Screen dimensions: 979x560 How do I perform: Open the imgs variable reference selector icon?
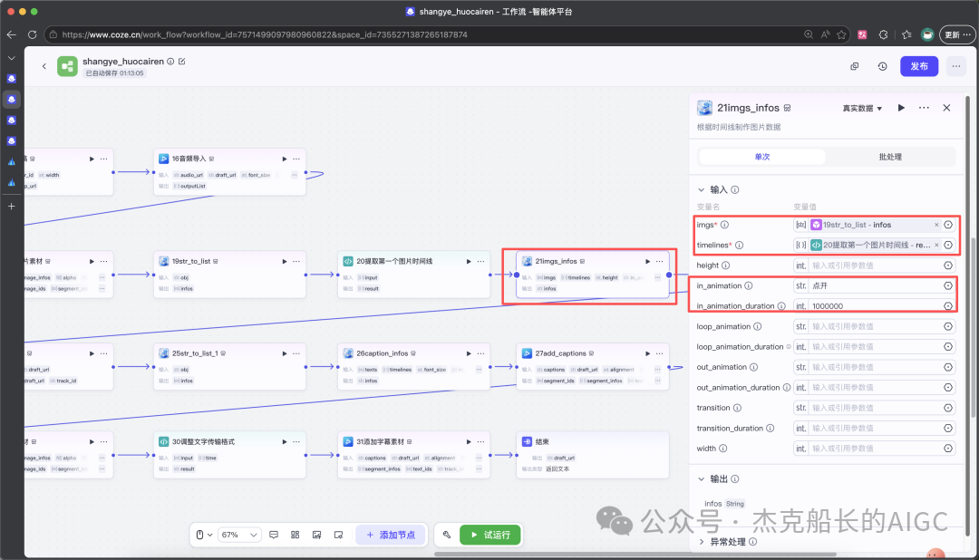pyautogui.click(x=948, y=225)
